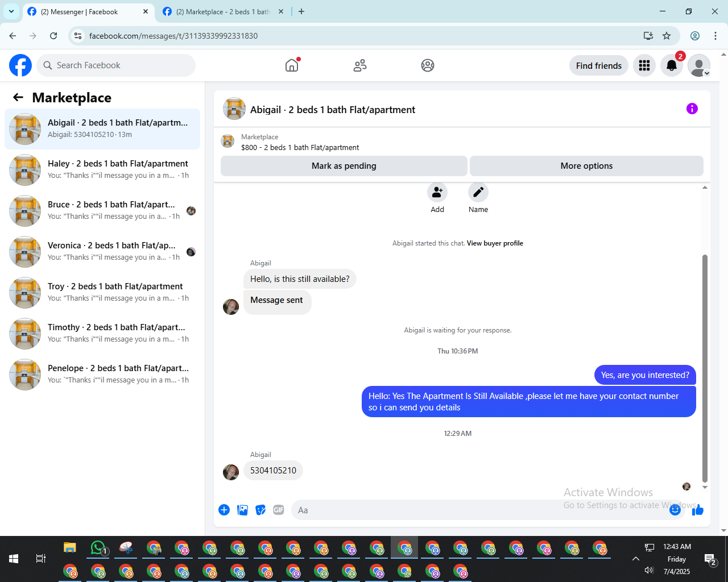The image size is (728, 582).
Task: Show hidden system tray icons
Action: tap(635, 559)
